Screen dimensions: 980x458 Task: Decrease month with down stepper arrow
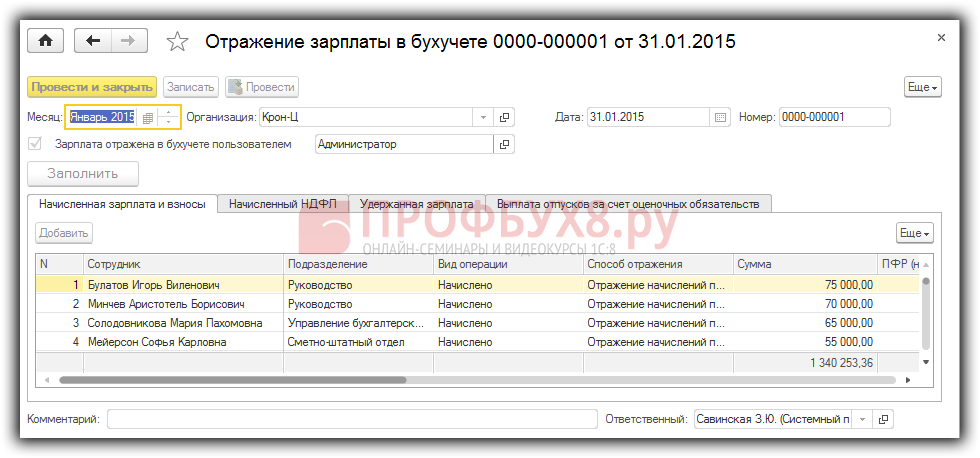tap(168, 122)
